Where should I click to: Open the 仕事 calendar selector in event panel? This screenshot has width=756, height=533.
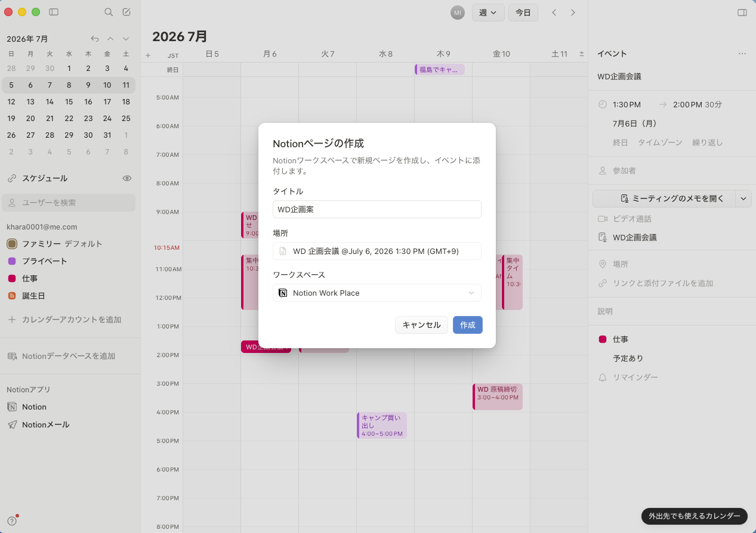[x=621, y=339]
